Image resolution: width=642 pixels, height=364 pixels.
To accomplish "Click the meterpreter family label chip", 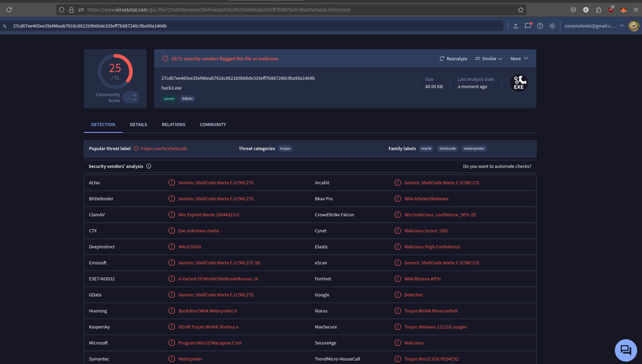I will (474, 148).
